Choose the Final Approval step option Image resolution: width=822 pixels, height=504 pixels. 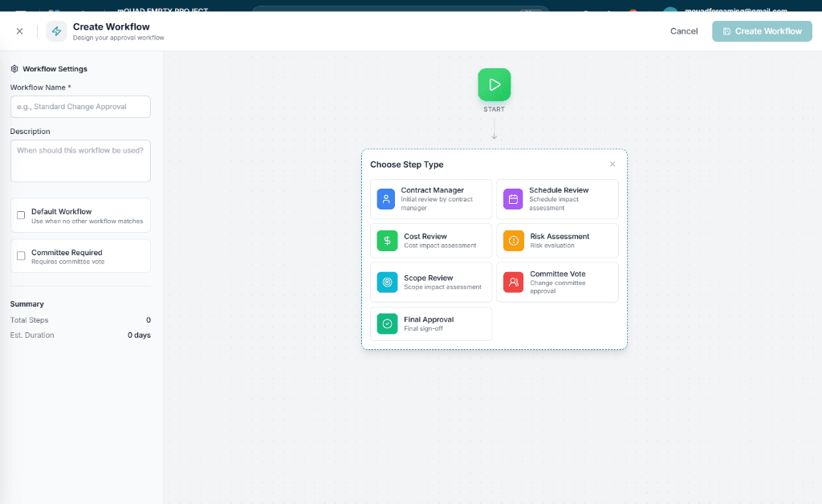coord(431,324)
